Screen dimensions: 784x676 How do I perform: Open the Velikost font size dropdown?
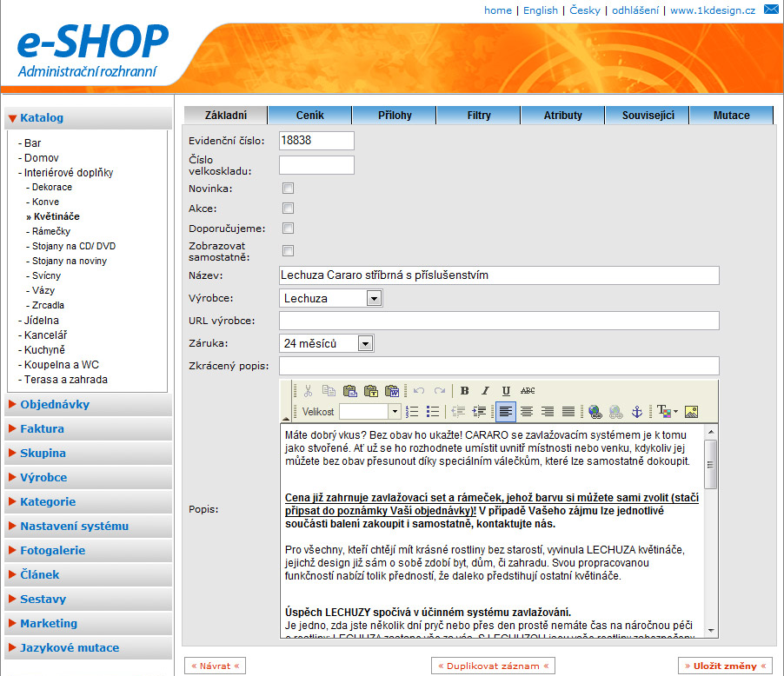click(x=370, y=412)
